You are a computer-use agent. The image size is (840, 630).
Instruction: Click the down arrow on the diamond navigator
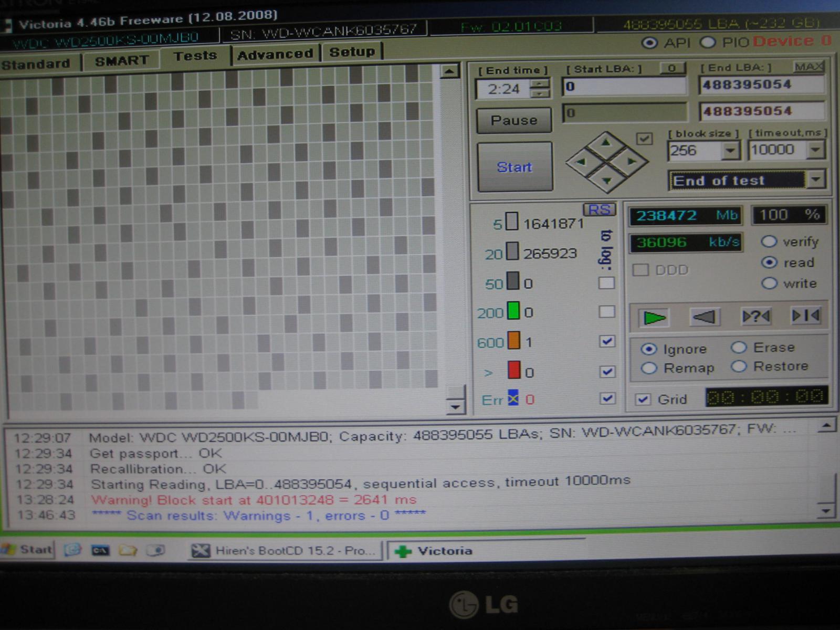607,181
